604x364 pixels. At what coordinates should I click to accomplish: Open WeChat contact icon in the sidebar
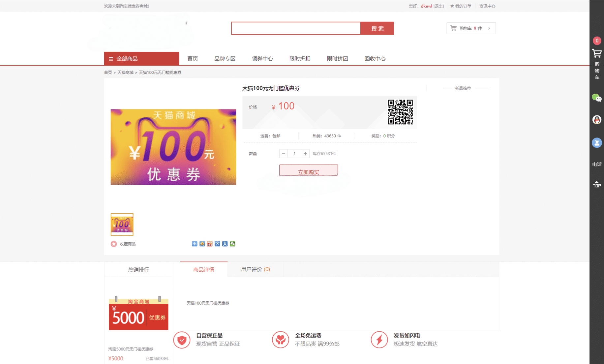(597, 98)
